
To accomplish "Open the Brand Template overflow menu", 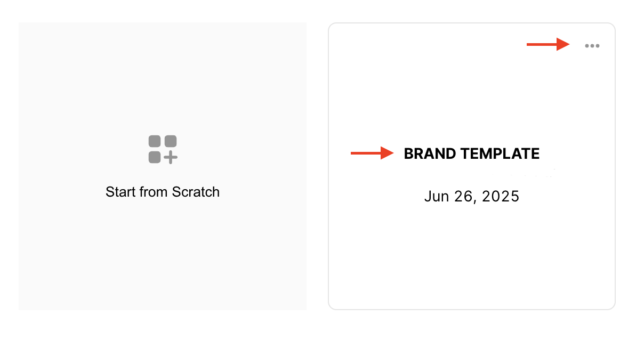I will [x=592, y=46].
